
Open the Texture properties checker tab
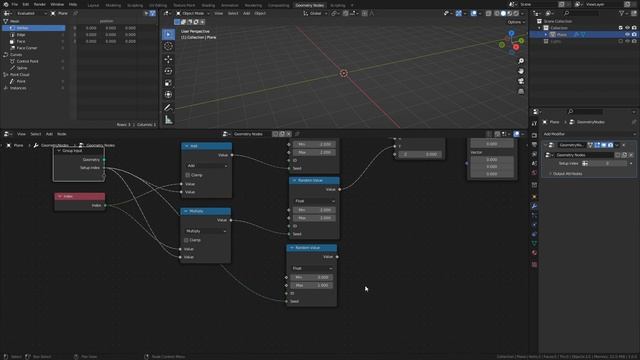pos(534,264)
